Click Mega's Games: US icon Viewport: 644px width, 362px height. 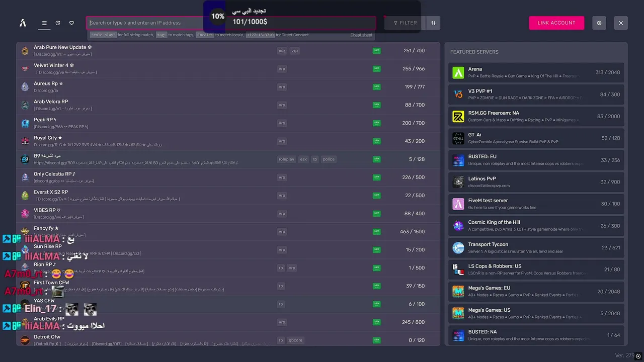pos(458,313)
